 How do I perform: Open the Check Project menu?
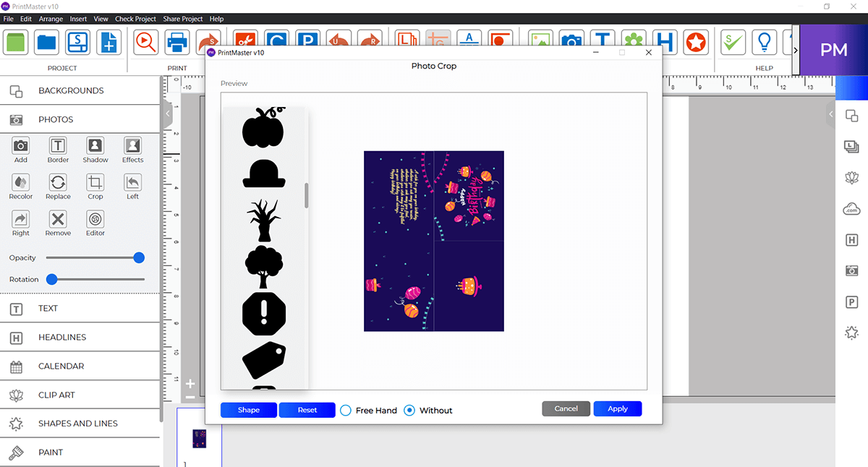[x=135, y=19]
